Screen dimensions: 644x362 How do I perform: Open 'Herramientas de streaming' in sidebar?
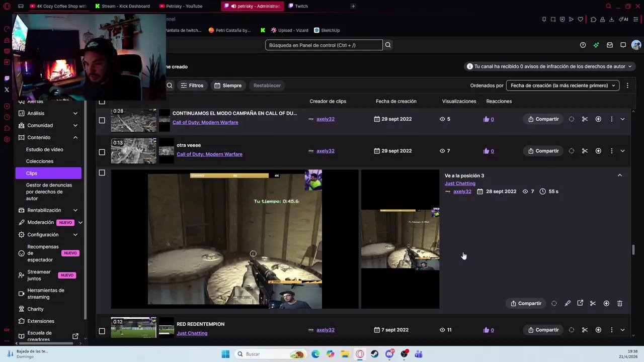(x=46, y=294)
